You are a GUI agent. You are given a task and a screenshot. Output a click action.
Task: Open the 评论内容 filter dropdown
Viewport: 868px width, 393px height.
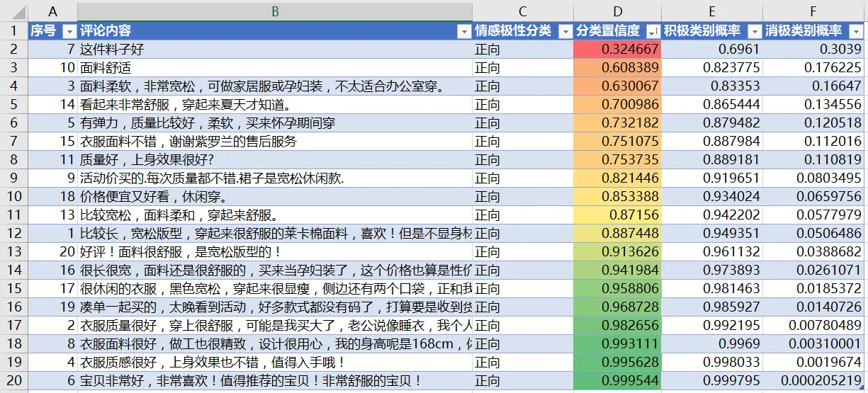(x=464, y=31)
